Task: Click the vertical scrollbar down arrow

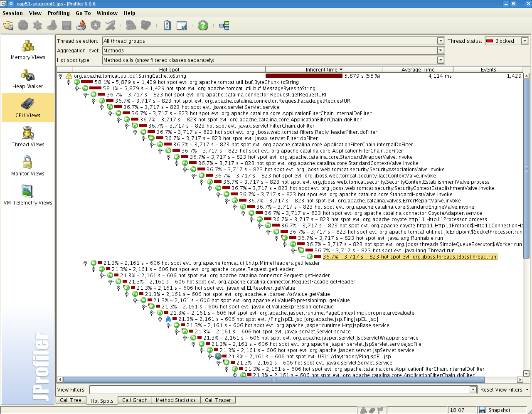Action: coord(527,373)
